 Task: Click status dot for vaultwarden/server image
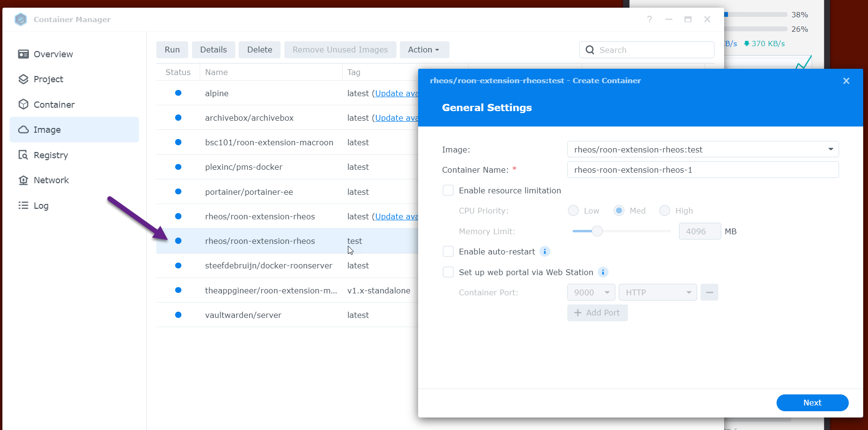[179, 315]
